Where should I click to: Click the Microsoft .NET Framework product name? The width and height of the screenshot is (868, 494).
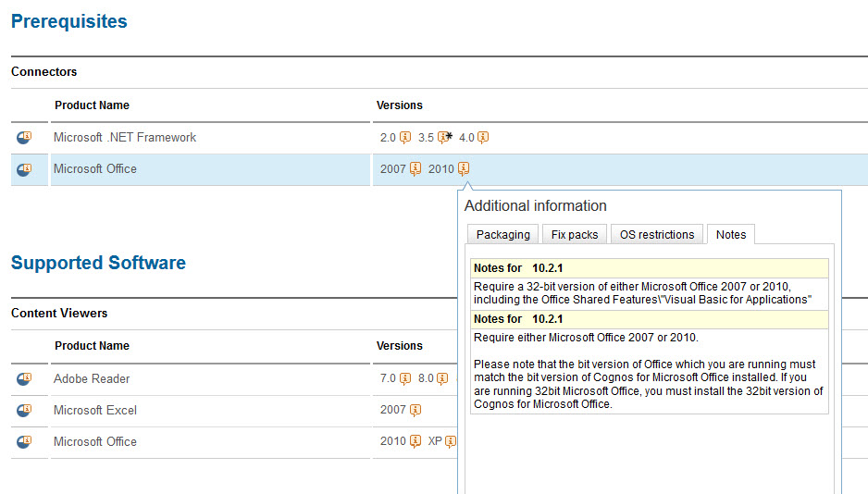coord(125,137)
